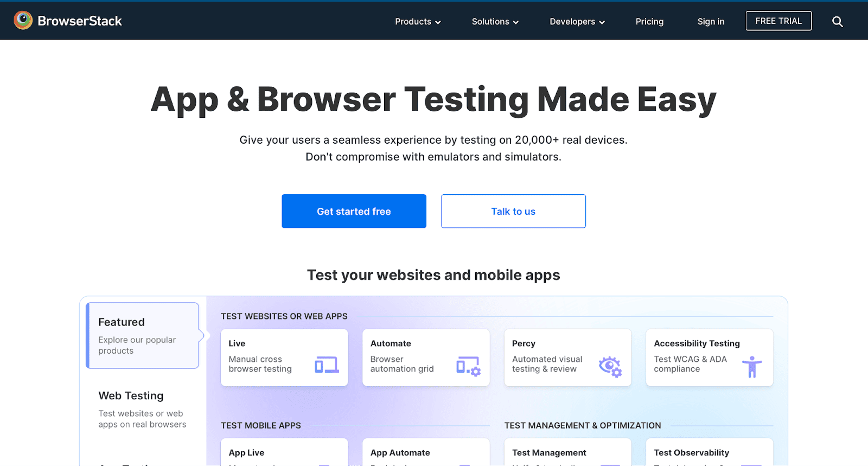Screen dimensions: 868x466
Task: Select the Web Testing tab
Action: point(143,410)
